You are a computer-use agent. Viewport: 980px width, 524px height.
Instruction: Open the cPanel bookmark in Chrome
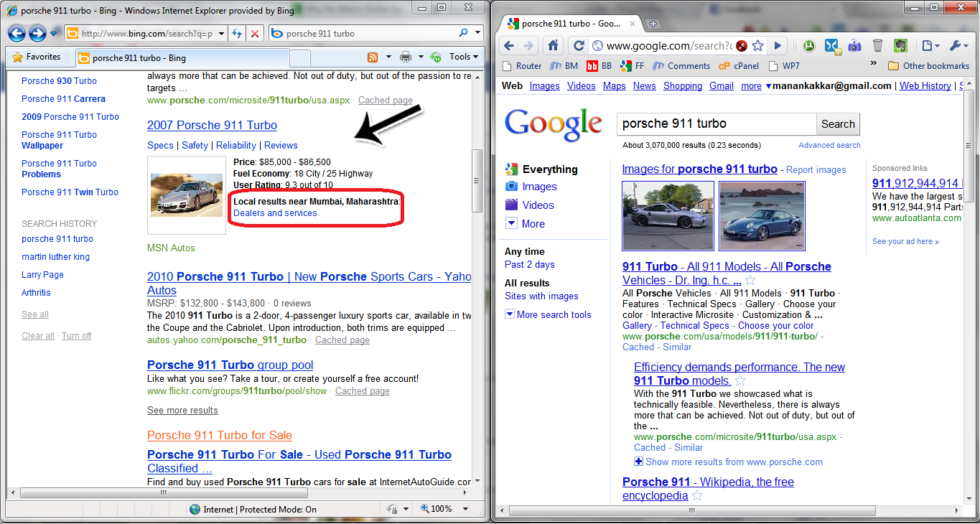pyautogui.click(x=739, y=66)
